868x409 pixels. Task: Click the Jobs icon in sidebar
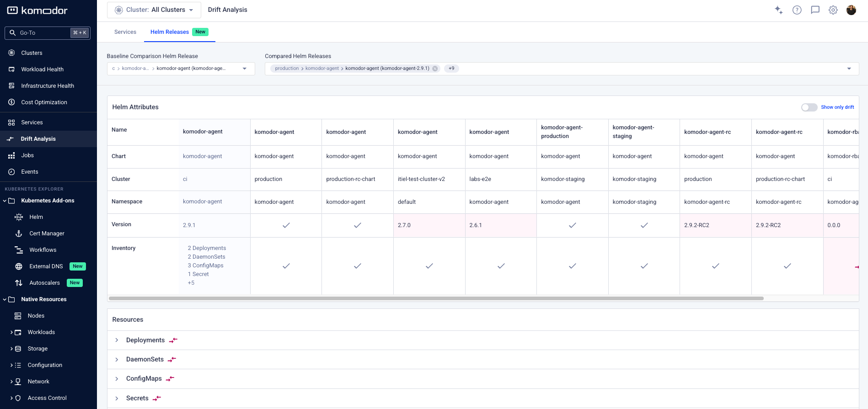click(x=12, y=155)
